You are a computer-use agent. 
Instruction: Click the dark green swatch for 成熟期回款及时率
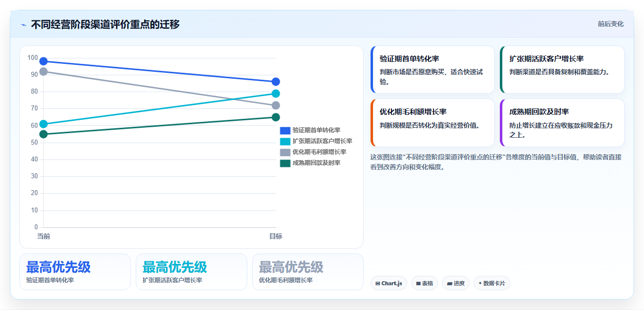point(285,163)
